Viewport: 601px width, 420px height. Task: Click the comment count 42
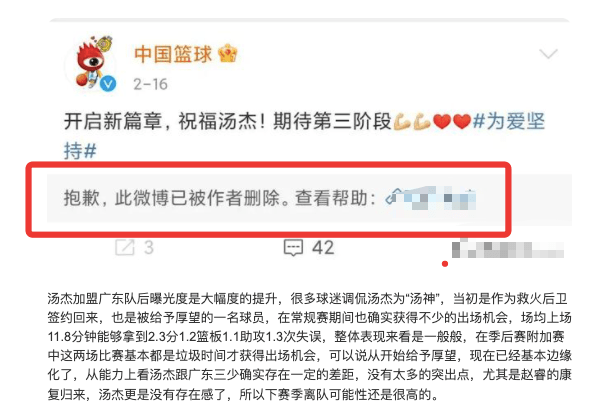click(x=323, y=248)
